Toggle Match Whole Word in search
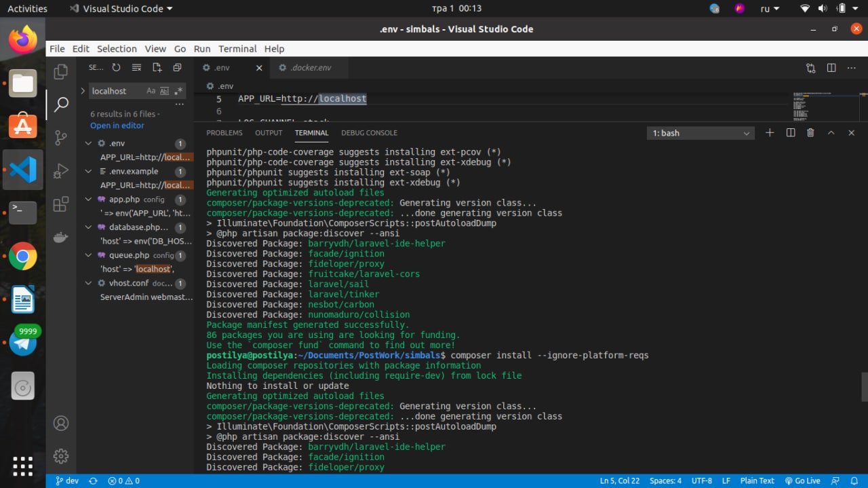 165,91
